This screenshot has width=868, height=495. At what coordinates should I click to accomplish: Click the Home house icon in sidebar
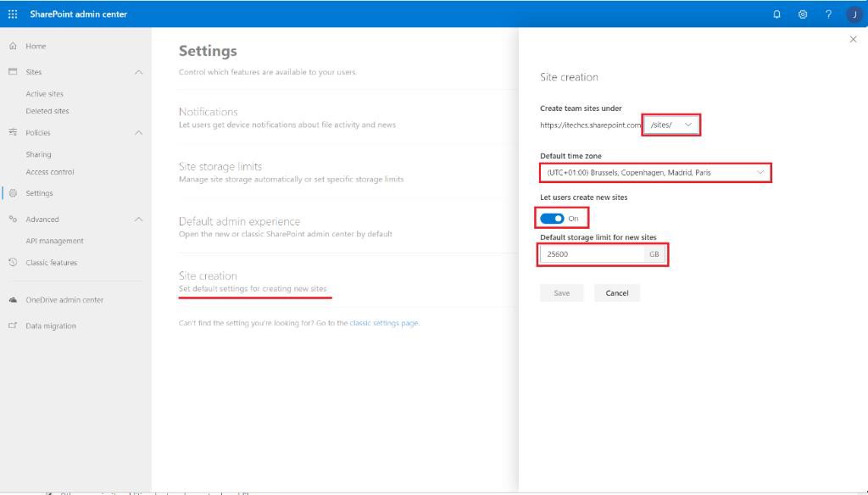(x=13, y=46)
